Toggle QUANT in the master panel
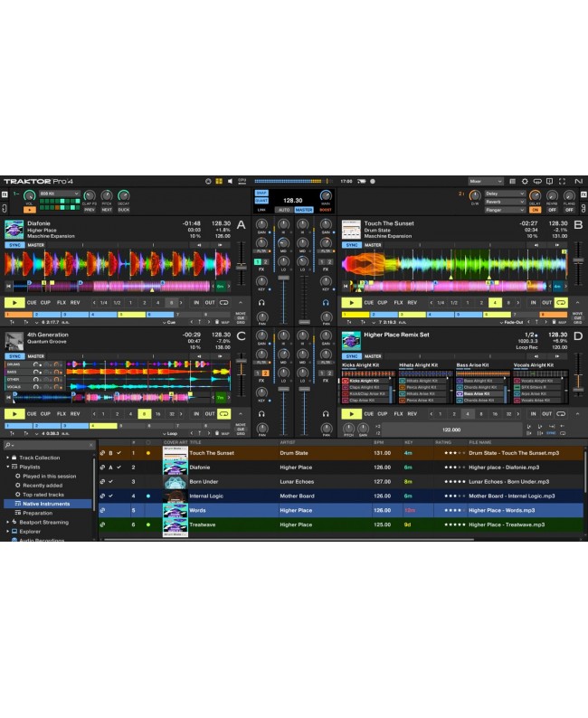The height and width of the screenshot is (718, 588). pyautogui.click(x=261, y=201)
